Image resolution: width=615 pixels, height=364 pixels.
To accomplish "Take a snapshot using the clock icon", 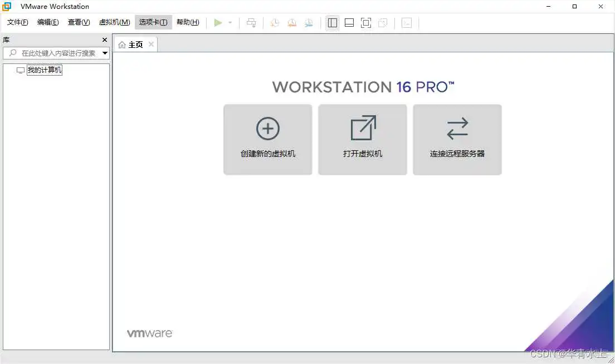I will point(274,23).
